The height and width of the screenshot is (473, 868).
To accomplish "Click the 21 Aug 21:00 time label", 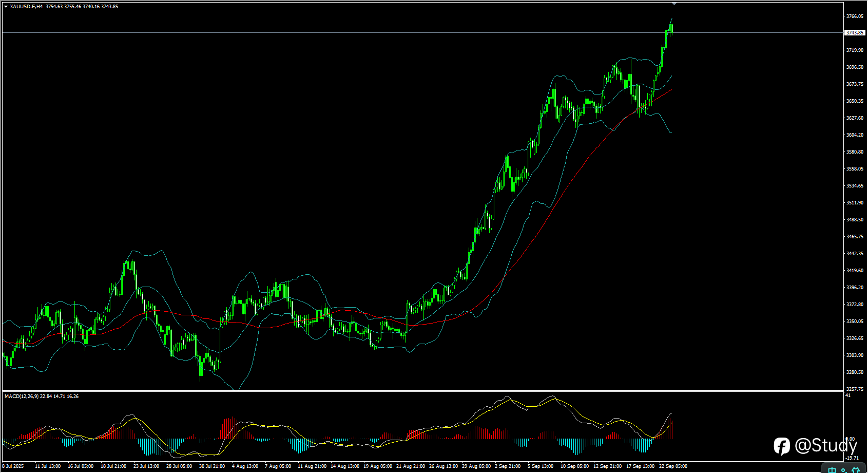I will pos(411,466).
